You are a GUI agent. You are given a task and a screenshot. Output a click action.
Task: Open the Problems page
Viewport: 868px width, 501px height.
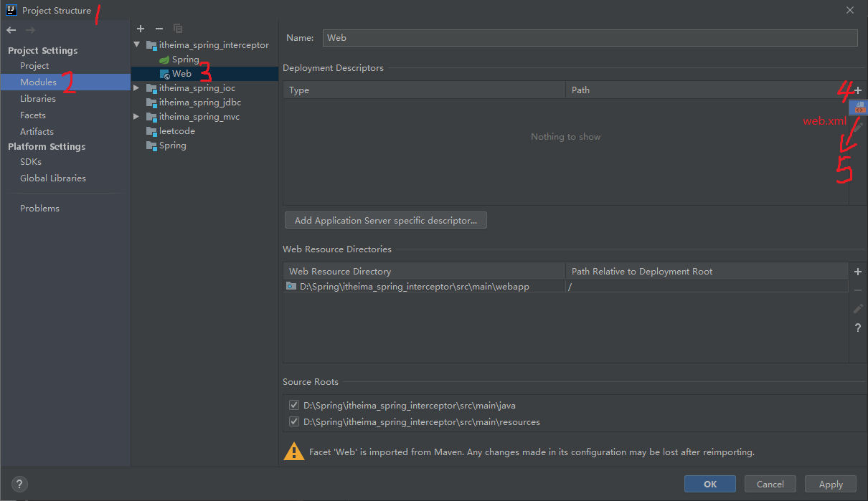[39, 209]
